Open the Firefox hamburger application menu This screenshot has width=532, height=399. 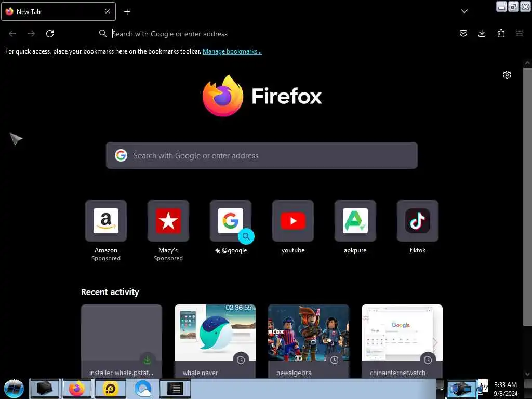pos(519,33)
